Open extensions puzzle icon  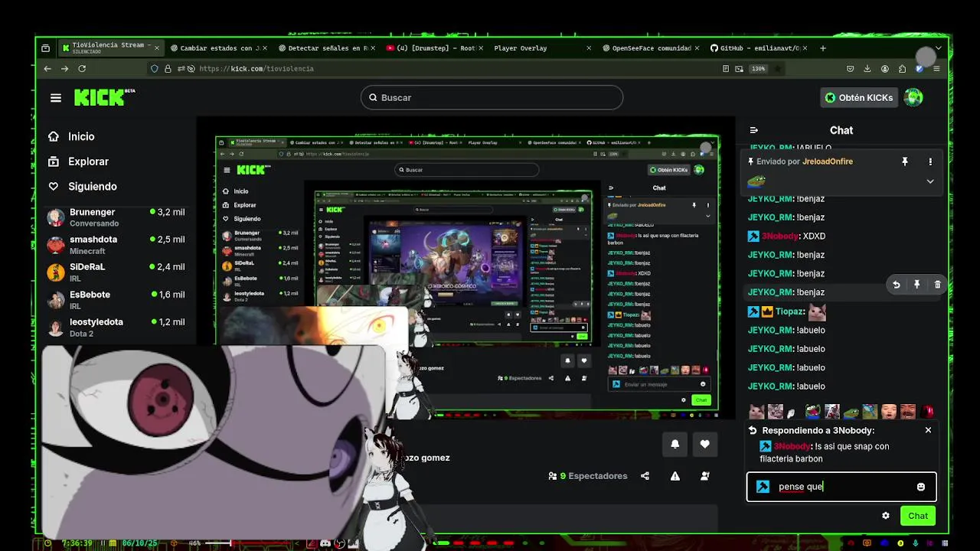[902, 68]
